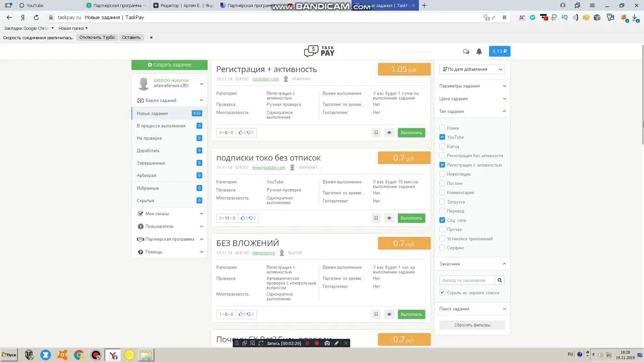644x362 pixels.
Task: Open a new browser tab
Action: tap(424, 6)
